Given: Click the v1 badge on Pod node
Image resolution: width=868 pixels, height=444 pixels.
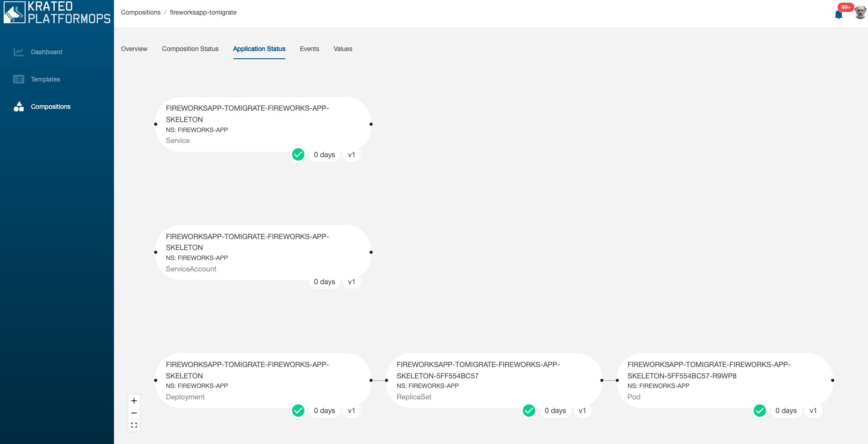Looking at the screenshot, I should coord(813,411).
